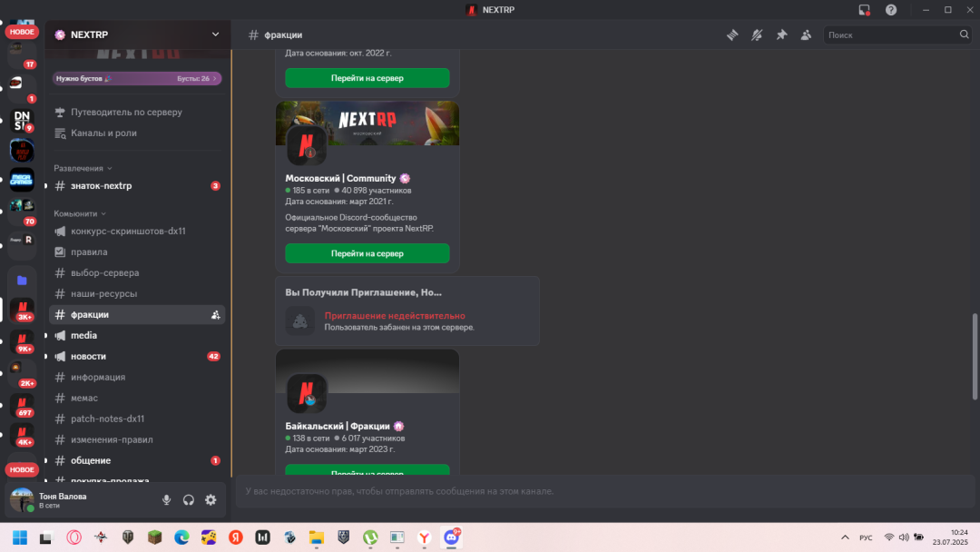Open the конкурс-скриншотов-dx11 channel
Viewport: 980px width, 552px height.
click(137, 232)
